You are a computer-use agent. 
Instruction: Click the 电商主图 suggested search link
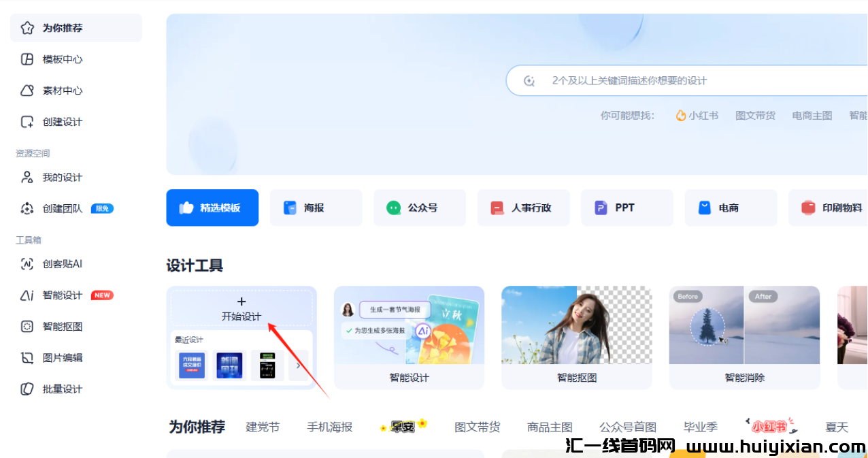(812, 116)
